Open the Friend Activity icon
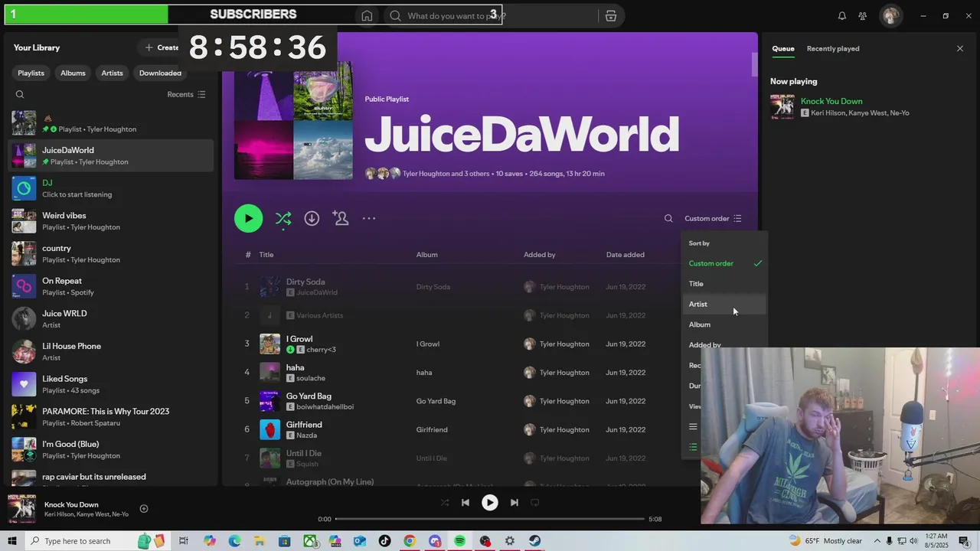 [x=863, y=16]
